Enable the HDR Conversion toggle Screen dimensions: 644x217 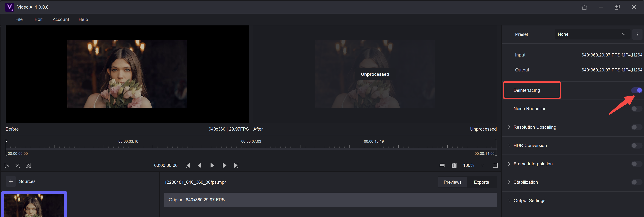637,146
